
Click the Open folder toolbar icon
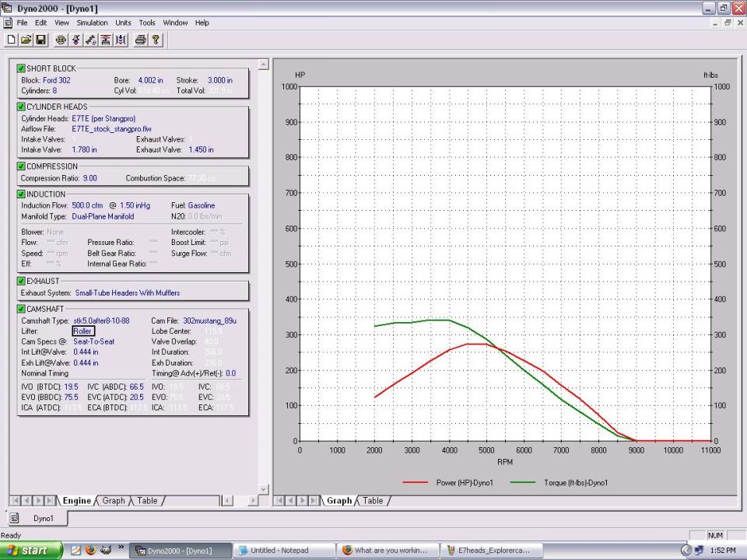tap(26, 40)
